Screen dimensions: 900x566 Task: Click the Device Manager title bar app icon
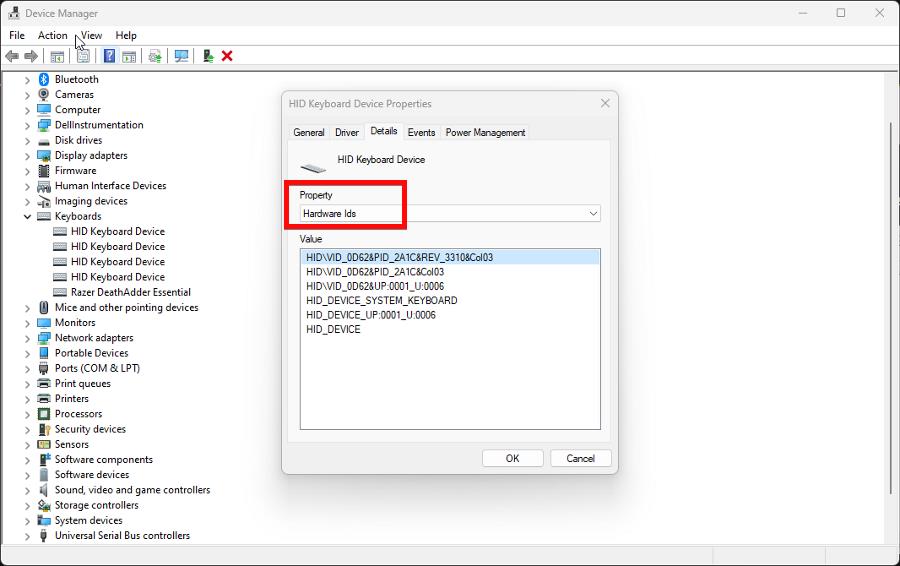point(14,13)
